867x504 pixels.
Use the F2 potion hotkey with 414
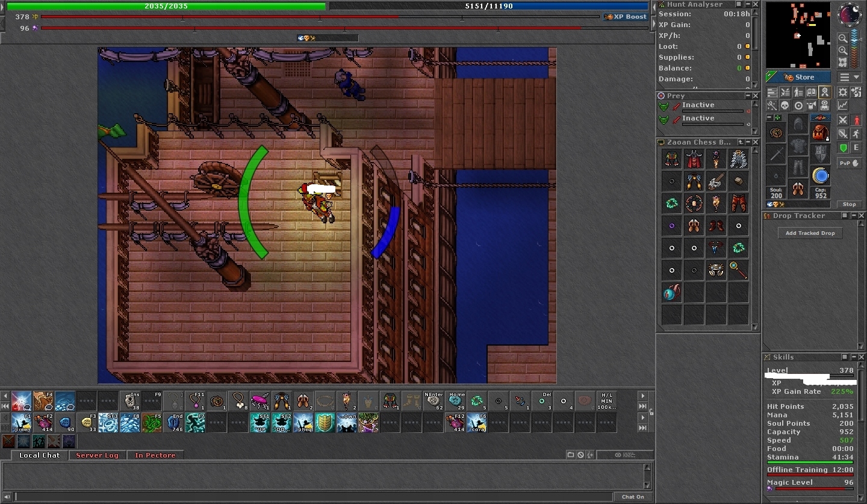pyautogui.click(x=45, y=422)
